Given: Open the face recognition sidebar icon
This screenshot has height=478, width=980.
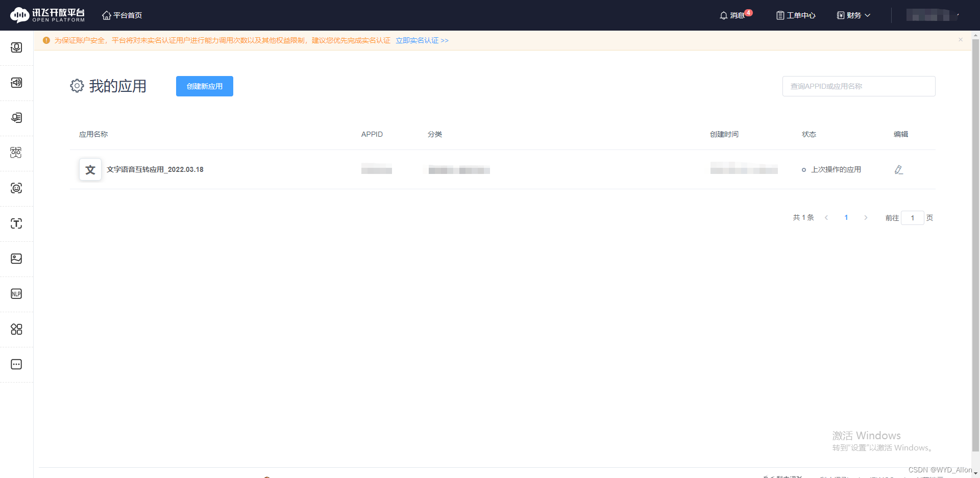Looking at the screenshot, I should [x=16, y=188].
